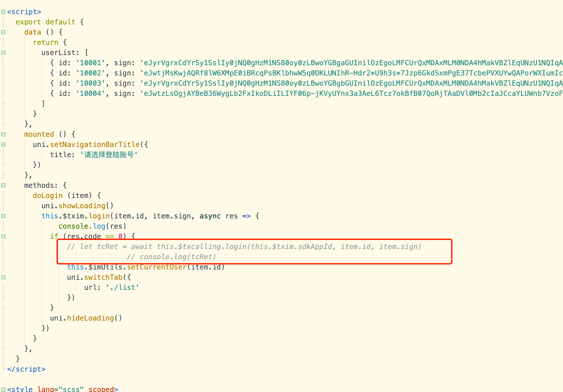Select the id string '10004'
Viewport: 563px width, 392px height.
(x=90, y=94)
